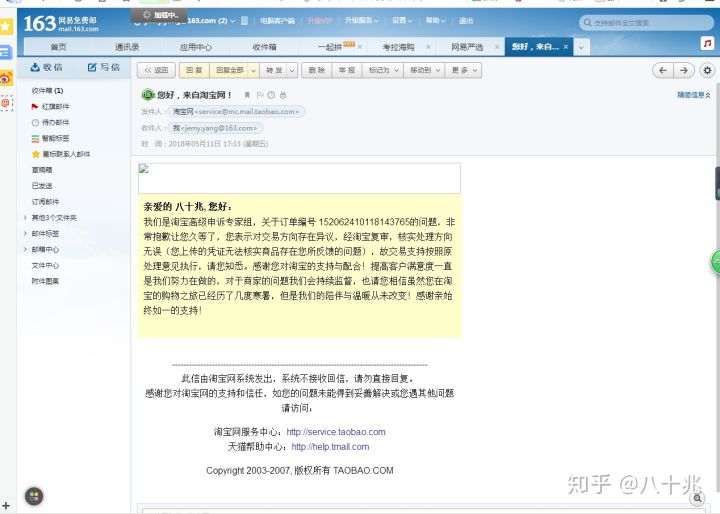Click the 写信 compose mail icon
The width and height of the screenshot is (720, 514).
pos(104,67)
